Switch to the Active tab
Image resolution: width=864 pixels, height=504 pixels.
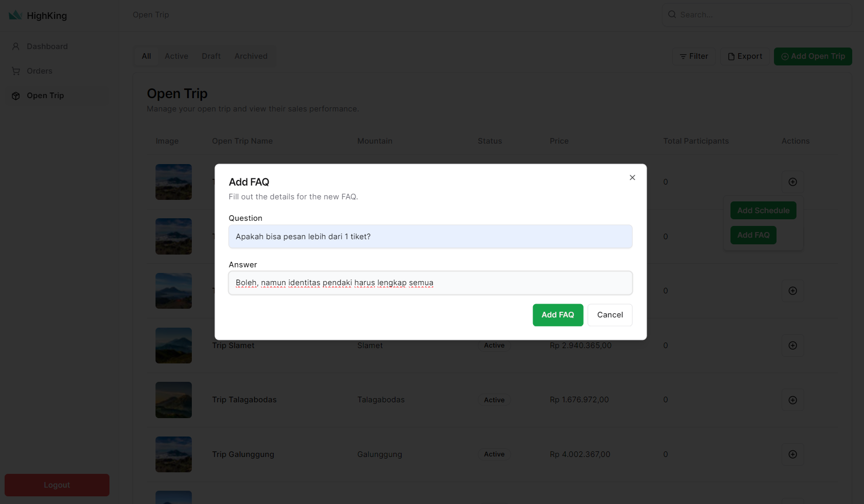pyautogui.click(x=176, y=56)
